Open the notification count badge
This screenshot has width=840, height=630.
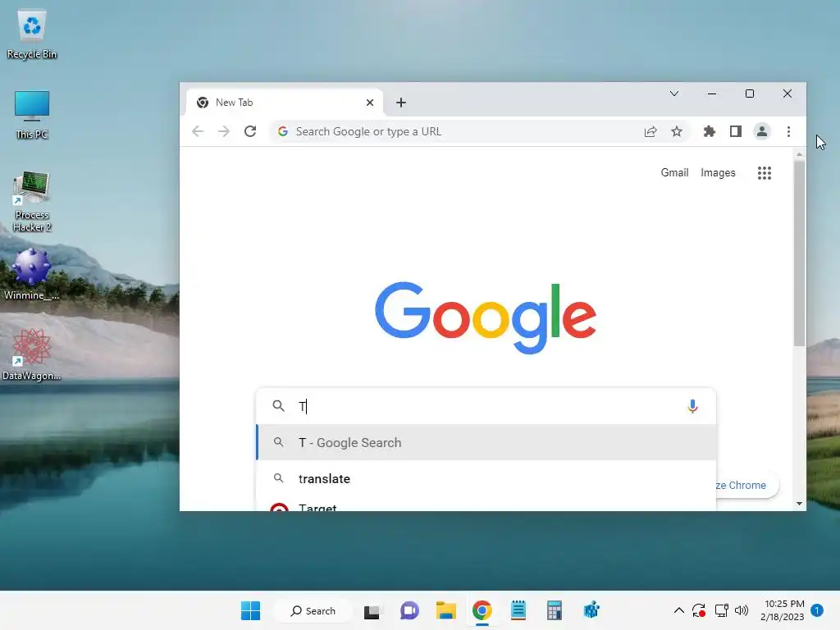(816, 610)
